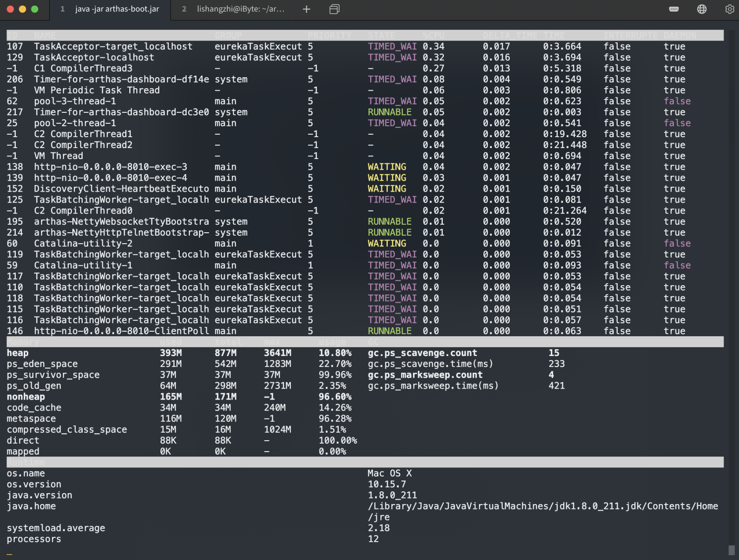Switch to the java -jar arthas-boot.jar tab
Image resolution: width=739 pixels, height=560 pixels.
click(x=110, y=9)
